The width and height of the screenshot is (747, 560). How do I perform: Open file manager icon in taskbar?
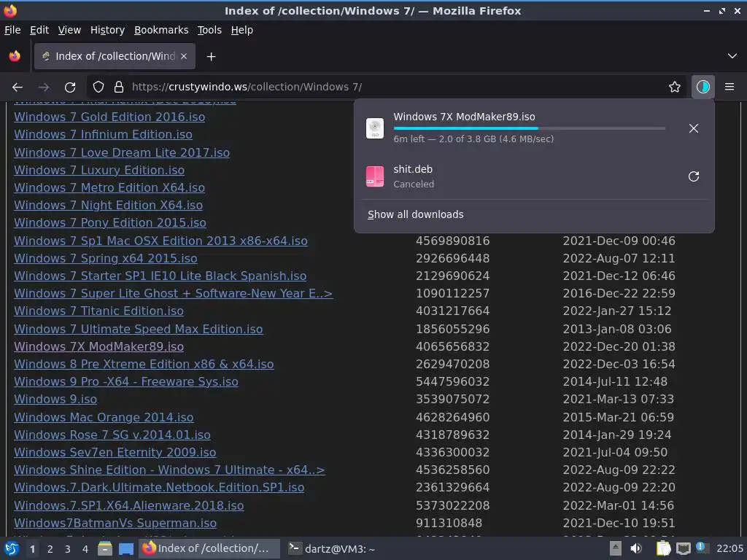coord(105,549)
